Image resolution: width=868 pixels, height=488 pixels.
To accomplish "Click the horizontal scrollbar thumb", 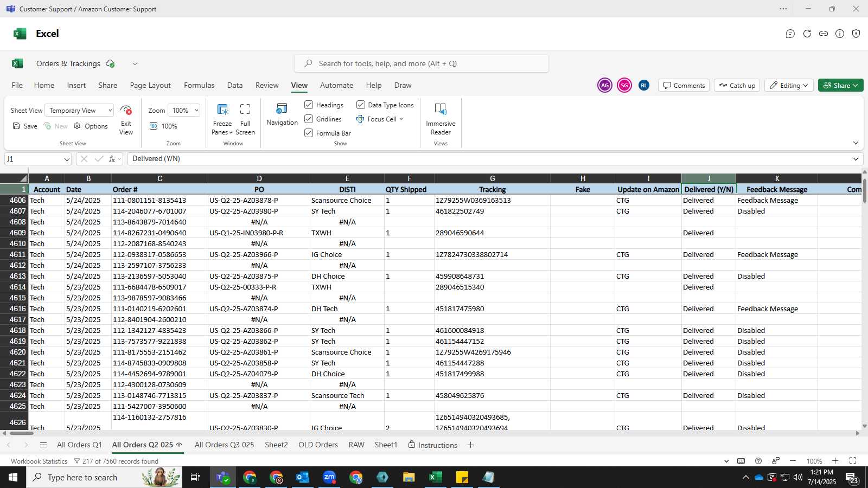I will pos(22,433).
